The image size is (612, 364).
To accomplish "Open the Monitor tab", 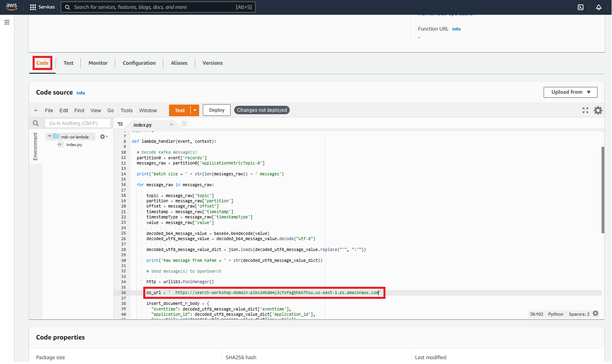I will pyautogui.click(x=98, y=63).
